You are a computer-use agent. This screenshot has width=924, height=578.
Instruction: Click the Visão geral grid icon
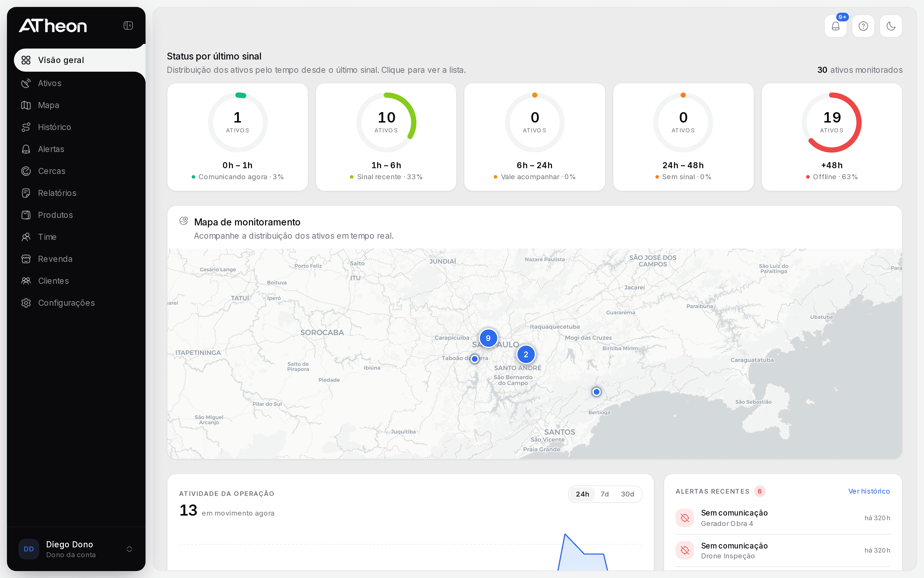tap(26, 60)
